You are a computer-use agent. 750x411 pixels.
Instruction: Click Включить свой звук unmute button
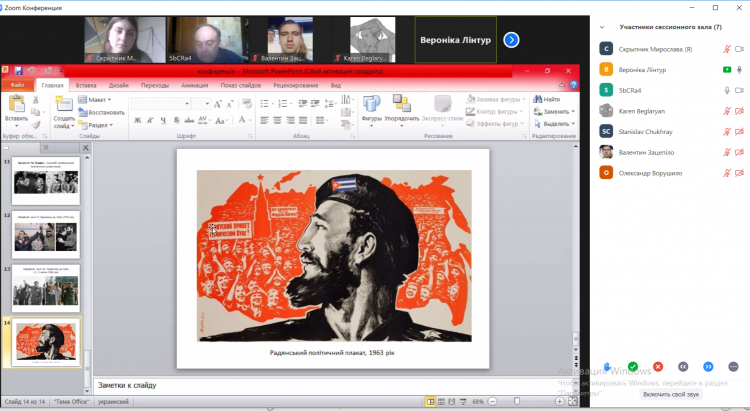tap(671, 394)
